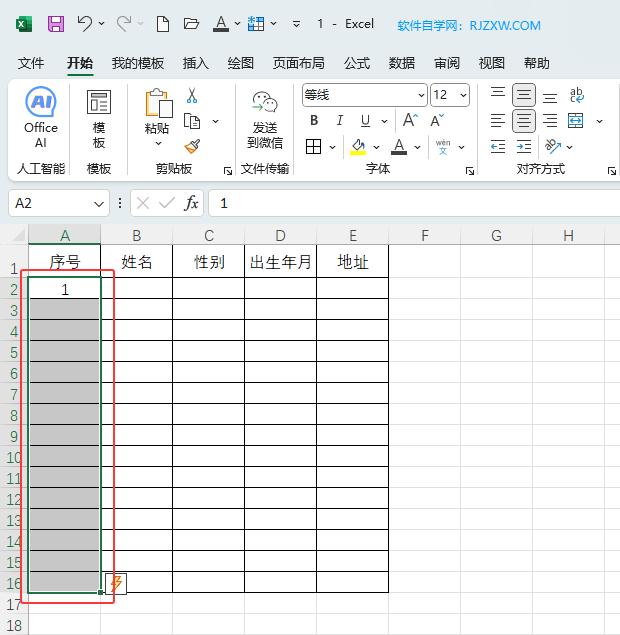620x635 pixels.
Task: Click the Wrap Text icon
Action: click(576, 95)
